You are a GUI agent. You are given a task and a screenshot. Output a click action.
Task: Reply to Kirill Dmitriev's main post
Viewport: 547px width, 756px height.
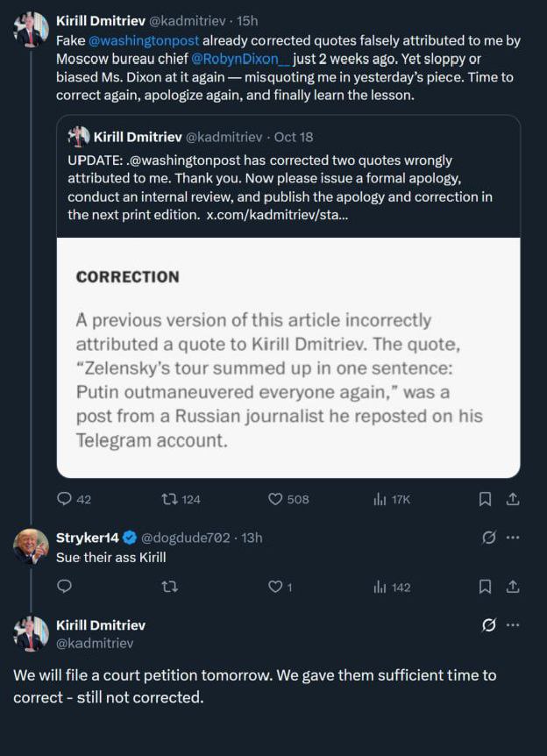pyautogui.click(x=64, y=499)
